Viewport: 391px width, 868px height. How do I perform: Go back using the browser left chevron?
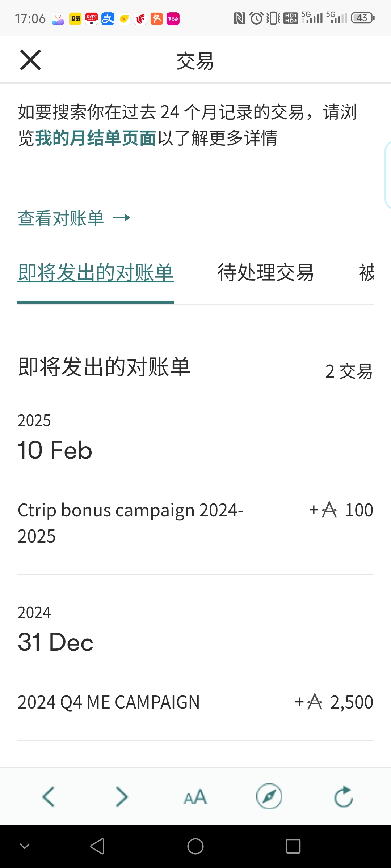tap(48, 796)
